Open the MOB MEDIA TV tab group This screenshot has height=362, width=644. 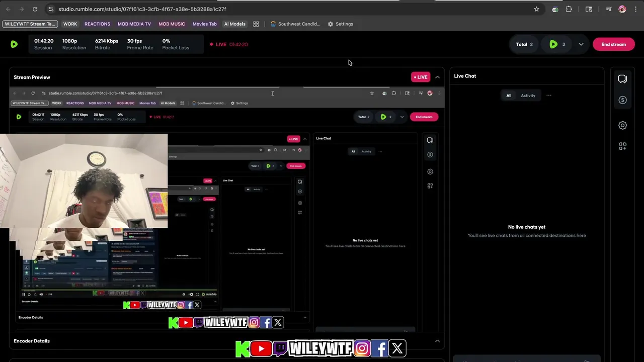click(x=134, y=24)
